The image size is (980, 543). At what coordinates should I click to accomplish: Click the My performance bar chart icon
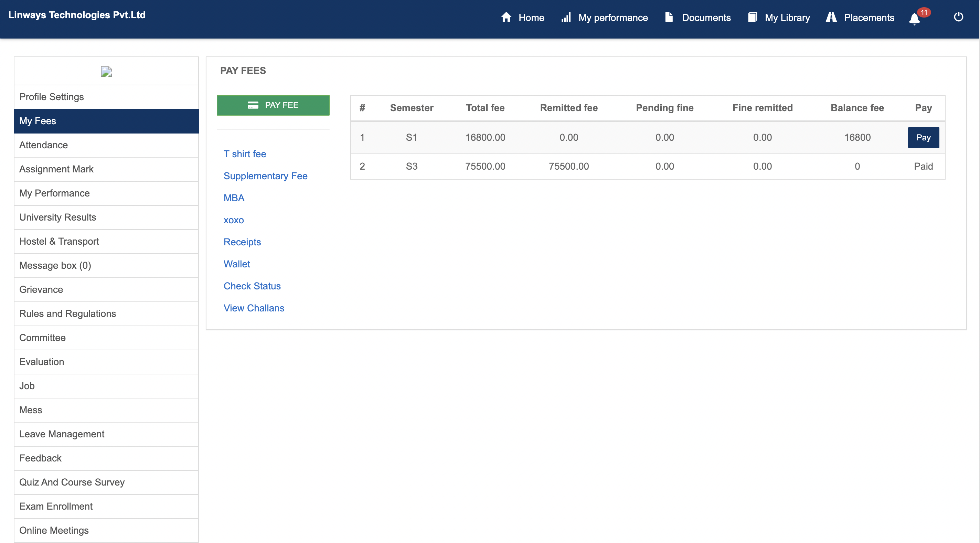pos(566,17)
